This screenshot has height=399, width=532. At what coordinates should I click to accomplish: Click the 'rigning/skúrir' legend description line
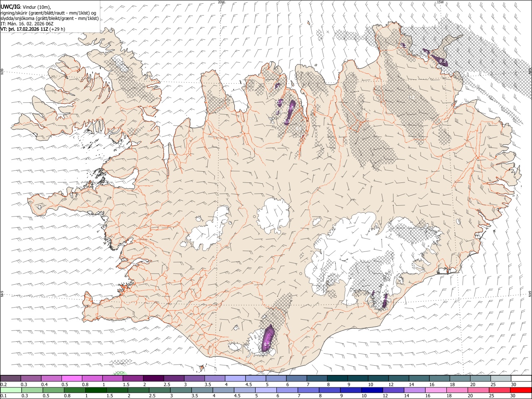(x=49, y=13)
